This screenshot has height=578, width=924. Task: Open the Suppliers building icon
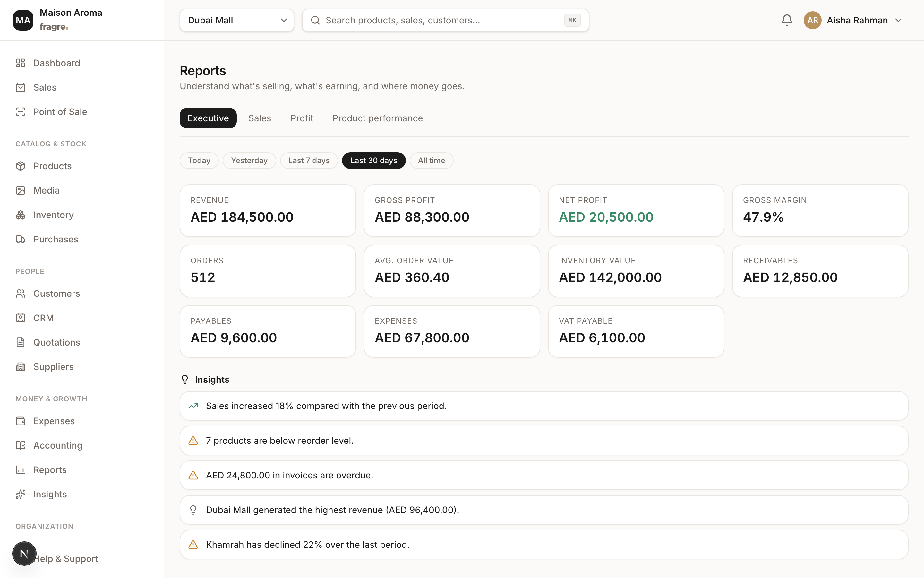click(21, 367)
